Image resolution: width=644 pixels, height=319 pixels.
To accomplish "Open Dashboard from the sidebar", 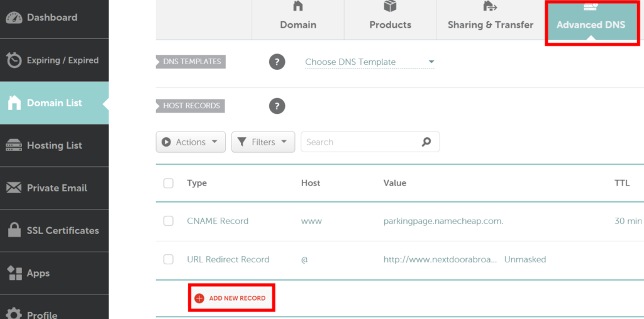I will pyautogui.click(x=54, y=18).
